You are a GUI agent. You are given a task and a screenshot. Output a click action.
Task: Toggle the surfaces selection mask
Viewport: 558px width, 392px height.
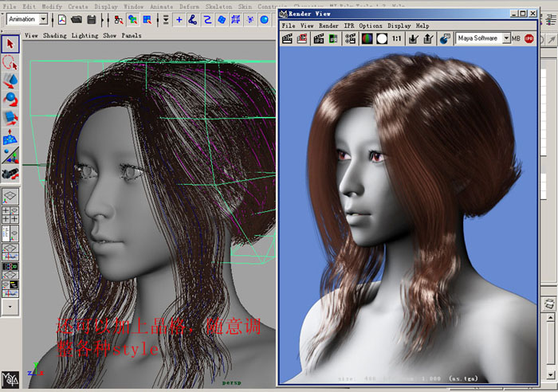point(222,20)
